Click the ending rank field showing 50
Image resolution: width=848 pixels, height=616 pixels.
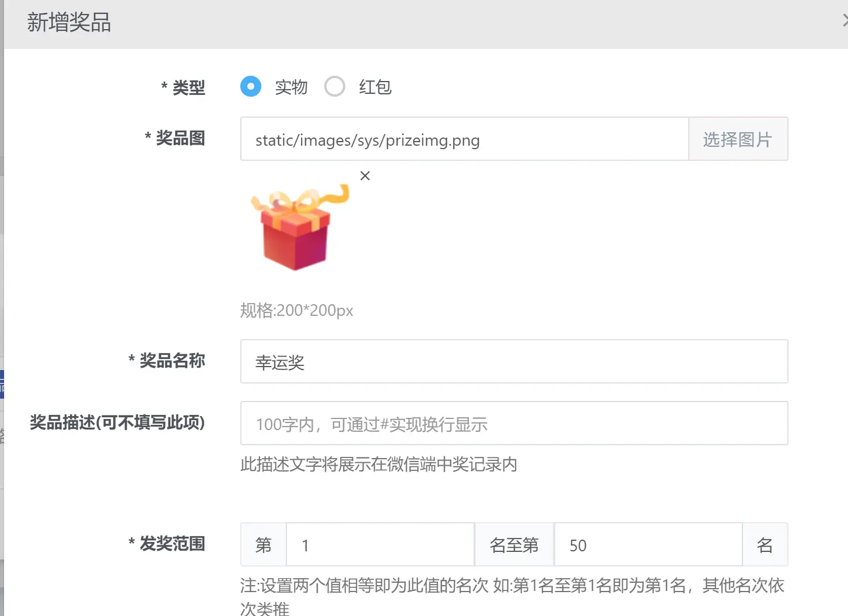point(647,545)
